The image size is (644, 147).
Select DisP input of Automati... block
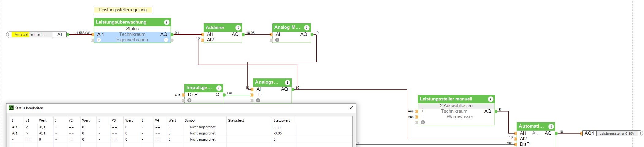pos(525,144)
